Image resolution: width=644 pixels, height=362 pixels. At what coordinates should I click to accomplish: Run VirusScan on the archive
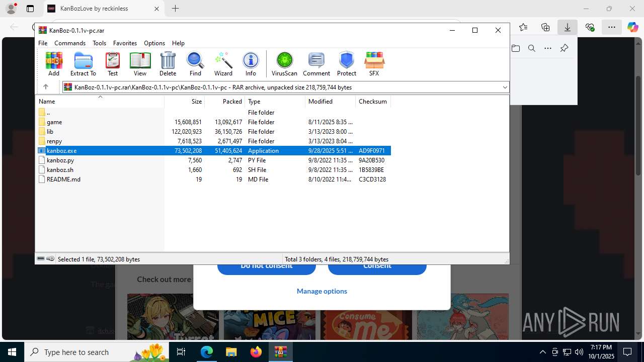click(284, 64)
